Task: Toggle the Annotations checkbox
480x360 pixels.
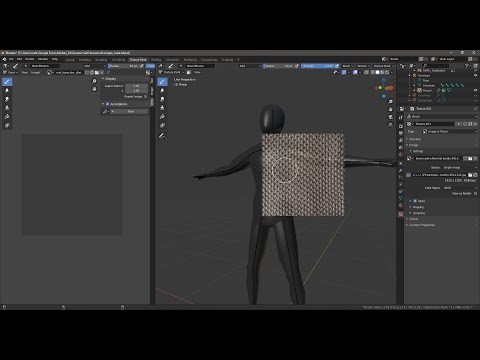Action: pyautogui.click(x=108, y=104)
